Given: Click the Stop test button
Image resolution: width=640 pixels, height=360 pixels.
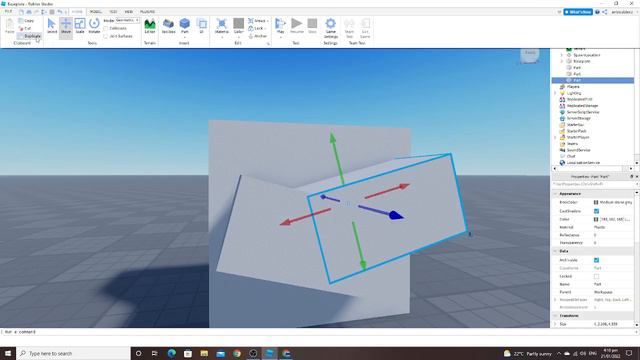Looking at the screenshot, I should coord(312,27).
